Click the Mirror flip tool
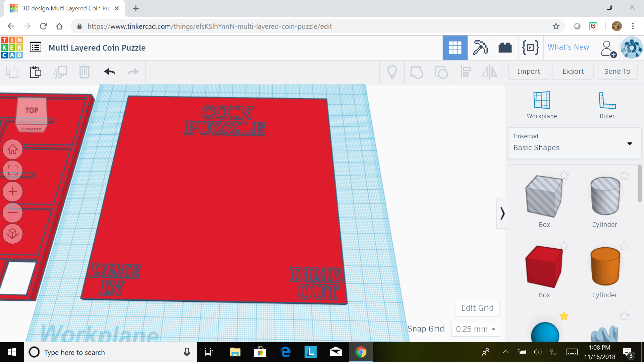 point(490,72)
